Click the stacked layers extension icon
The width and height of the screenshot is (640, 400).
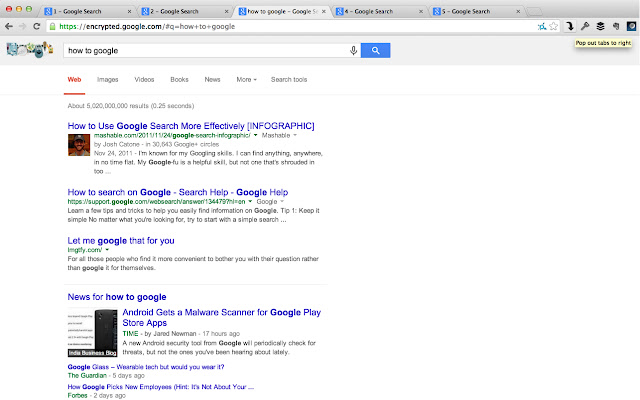coord(600,27)
